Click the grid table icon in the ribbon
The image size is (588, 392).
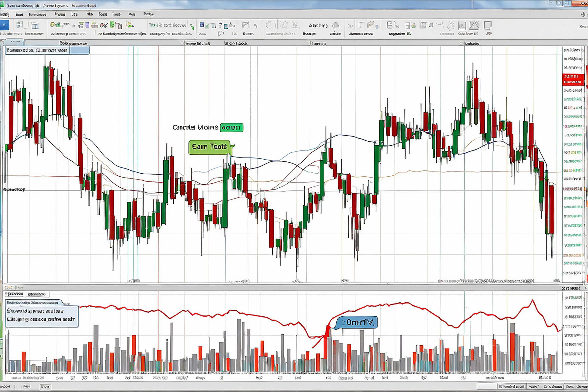[35, 25]
